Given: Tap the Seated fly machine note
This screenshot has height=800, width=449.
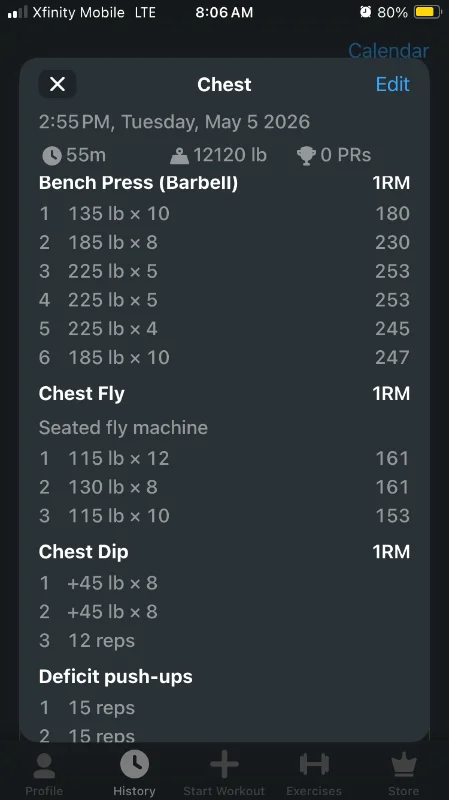Looking at the screenshot, I should pos(123,428).
